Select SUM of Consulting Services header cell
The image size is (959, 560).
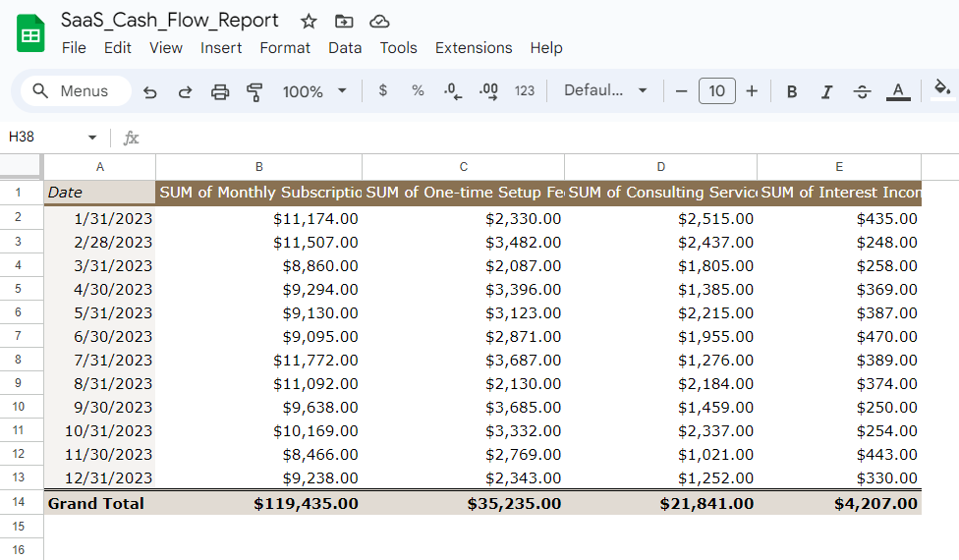tap(660, 193)
